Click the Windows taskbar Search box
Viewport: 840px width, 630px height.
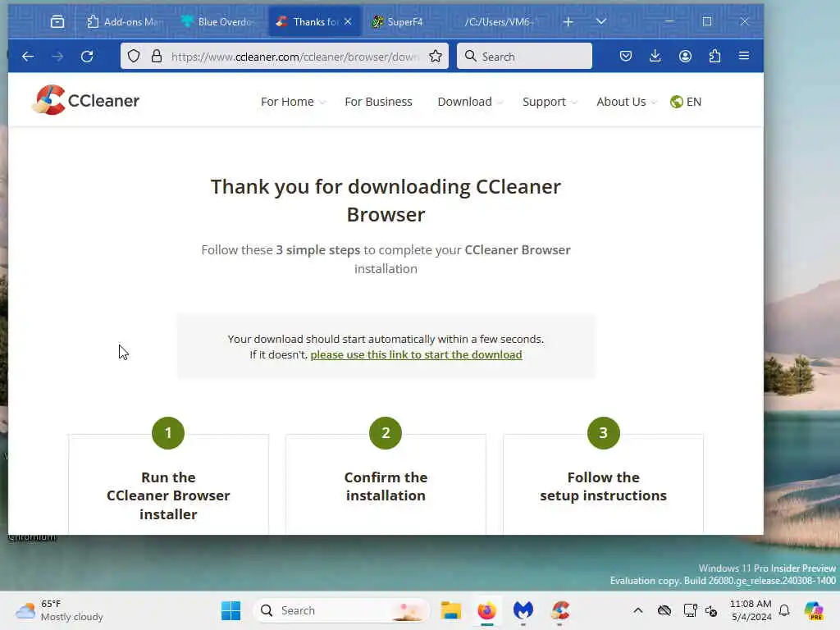pyautogui.click(x=342, y=610)
